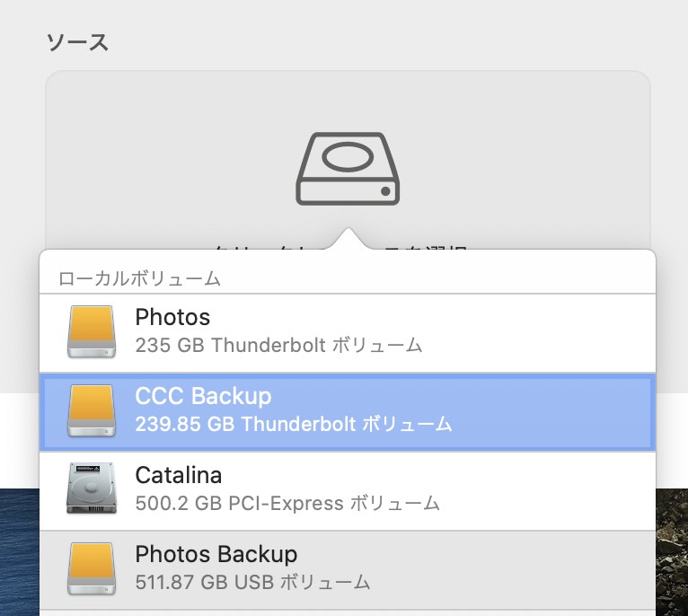Click the ソース heading label
Screen dimensions: 688x616
(x=77, y=42)
